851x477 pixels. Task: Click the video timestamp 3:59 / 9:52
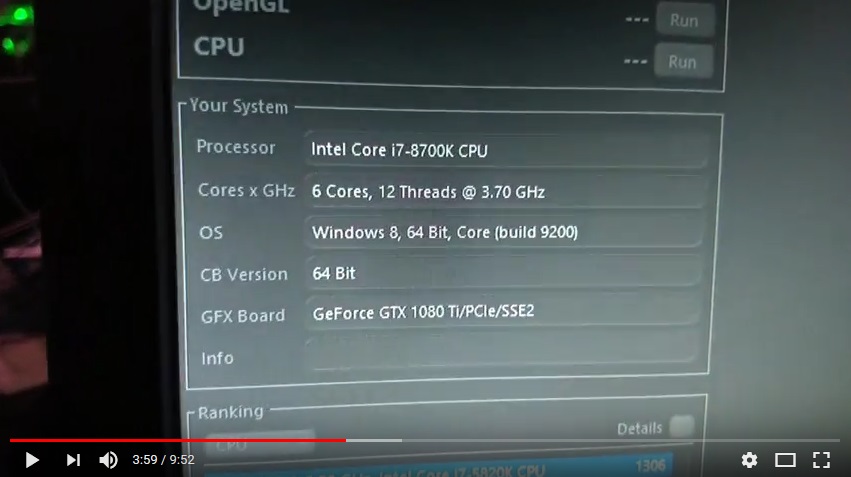(163, 460)
